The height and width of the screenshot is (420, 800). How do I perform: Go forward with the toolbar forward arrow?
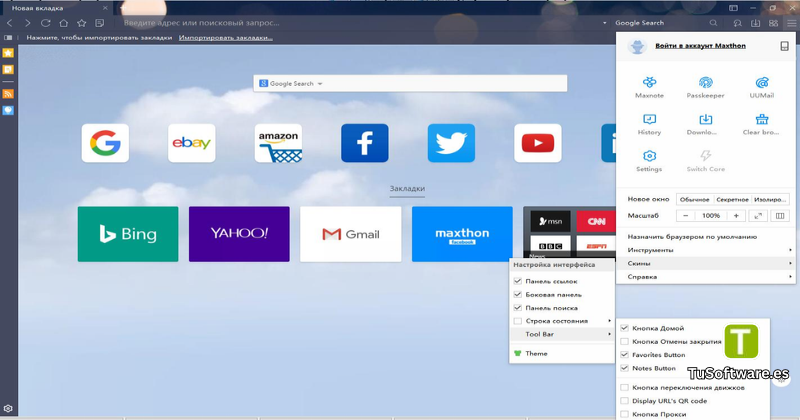[x=28, y=23]
